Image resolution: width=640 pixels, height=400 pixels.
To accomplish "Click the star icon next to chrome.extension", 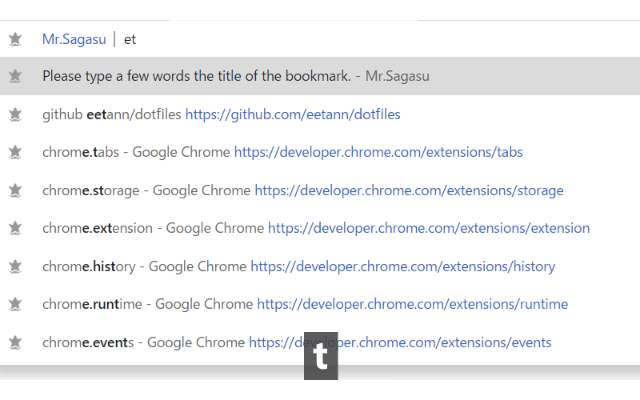I will tap(15, 228).
